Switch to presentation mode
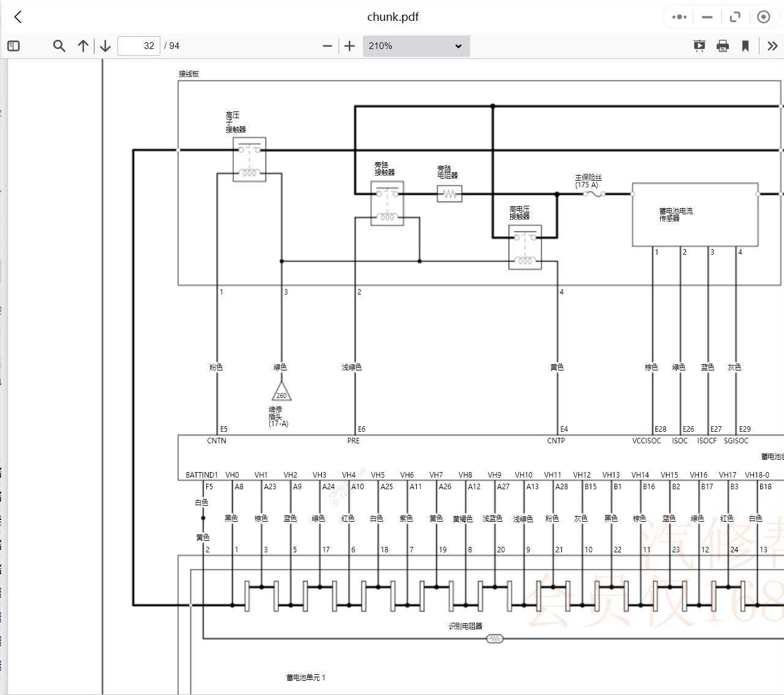The height and width of the screenshot is (695, 784). pos(699,46)
